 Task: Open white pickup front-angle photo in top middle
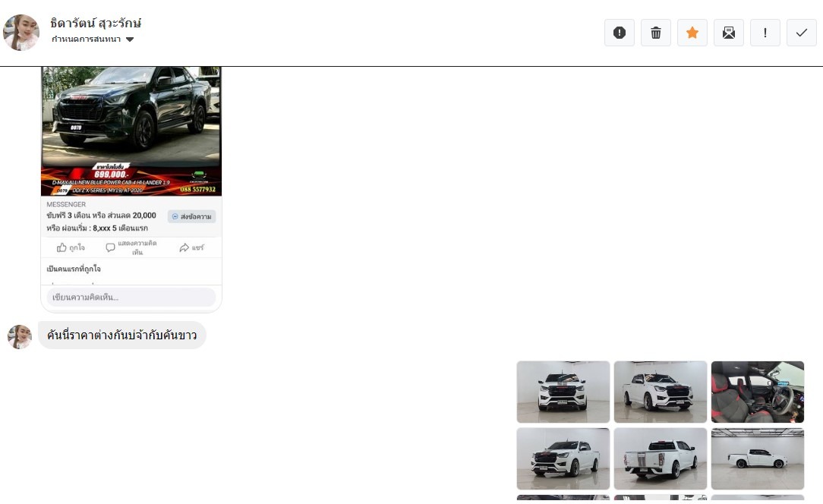click(x=661, y=392)
